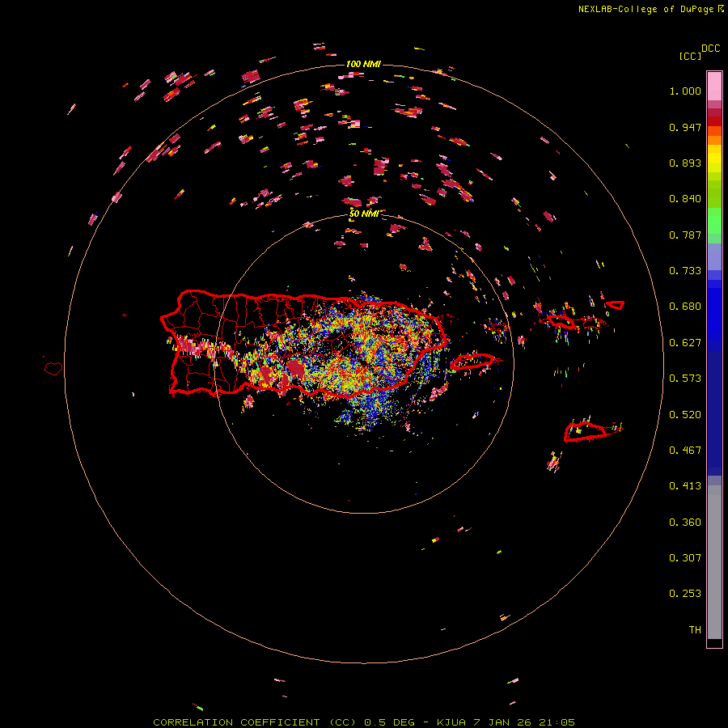Click the DCC legend title
This screenshot has width=728, height=728.
(710, 49)
